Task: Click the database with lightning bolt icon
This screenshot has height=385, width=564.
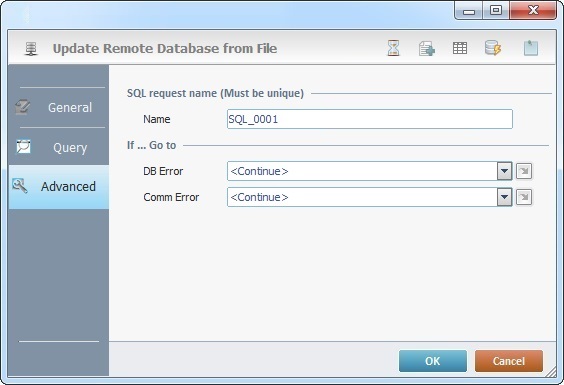Action: pyautogui.click(x=493, y=48)
